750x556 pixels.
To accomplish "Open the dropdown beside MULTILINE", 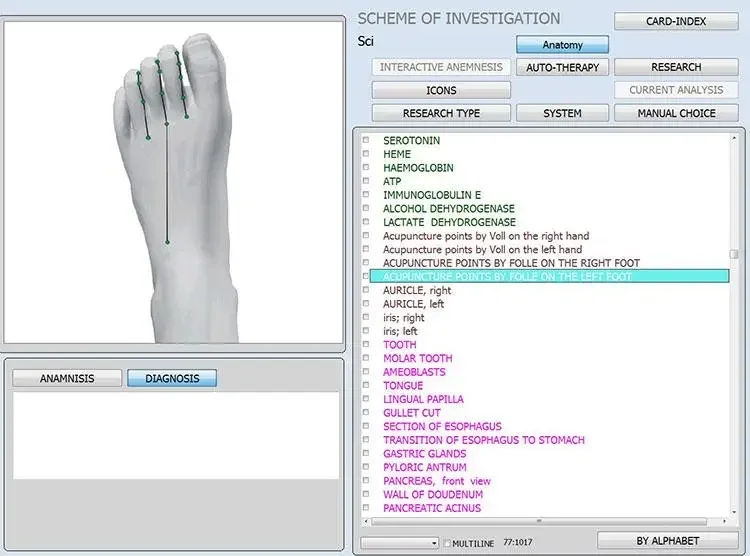I will 433,543.
